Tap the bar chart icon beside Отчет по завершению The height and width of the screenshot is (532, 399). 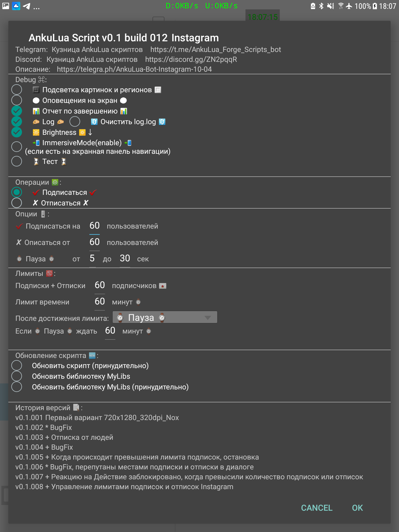(x=36, y=111)
